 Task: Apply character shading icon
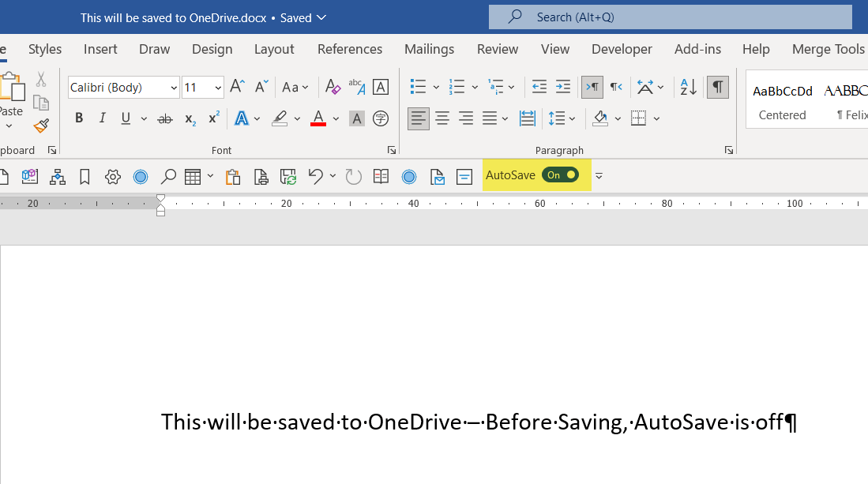pos(356,118)
